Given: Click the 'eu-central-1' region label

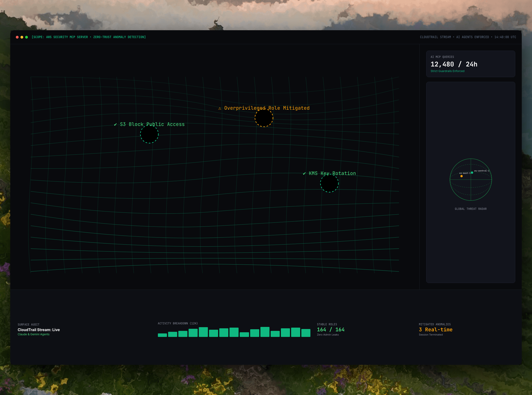Looking at the screenshot, I should point(482,171).
